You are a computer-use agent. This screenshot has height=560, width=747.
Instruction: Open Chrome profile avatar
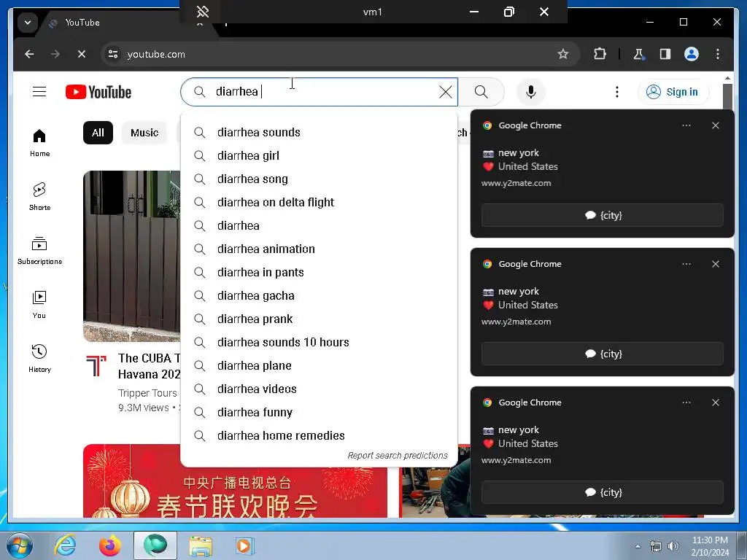(692, 54)
